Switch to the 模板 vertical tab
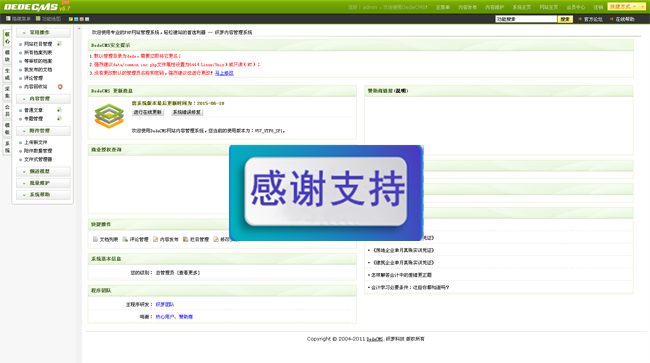The width and height of the screenshot is (650, 363). [x=7, y=128]
